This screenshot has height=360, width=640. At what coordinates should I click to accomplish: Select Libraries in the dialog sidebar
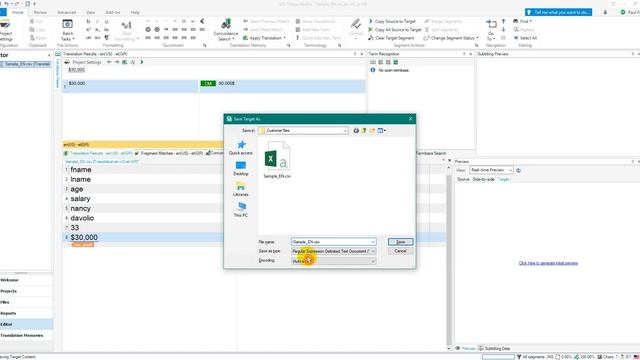(x=241, y=189)
